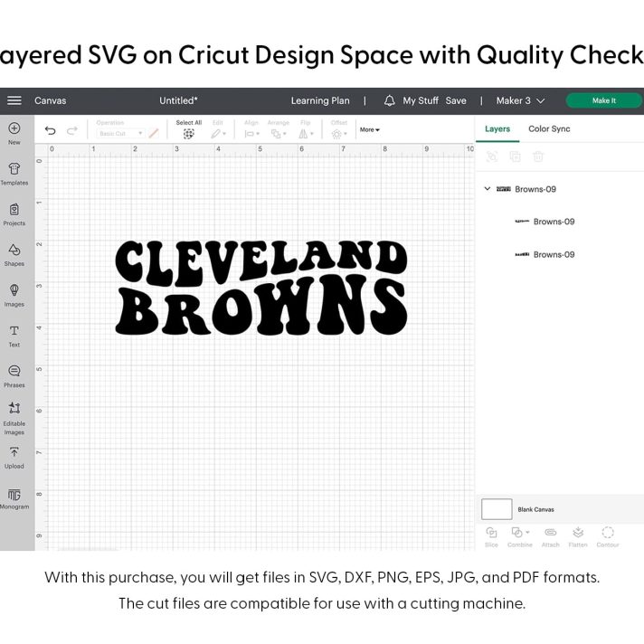Switch to the Layers tab
Viewport: 644px width, 644px height.
point(497,129)
